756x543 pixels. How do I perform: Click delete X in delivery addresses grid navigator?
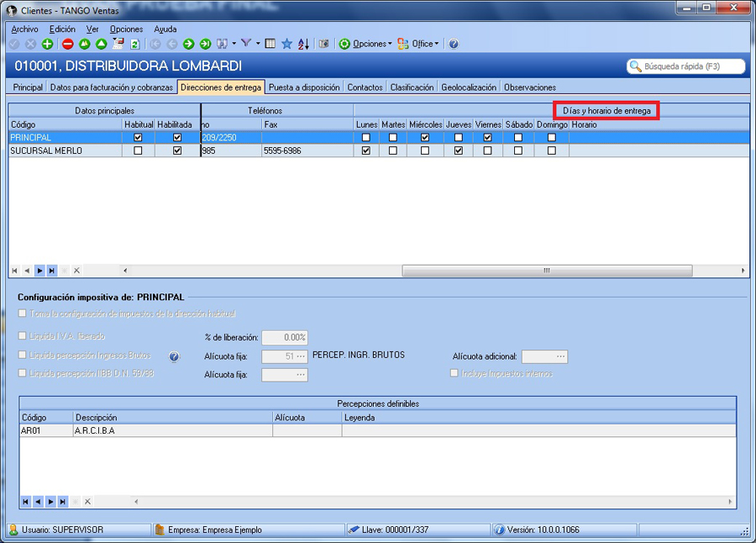point(76,271)
